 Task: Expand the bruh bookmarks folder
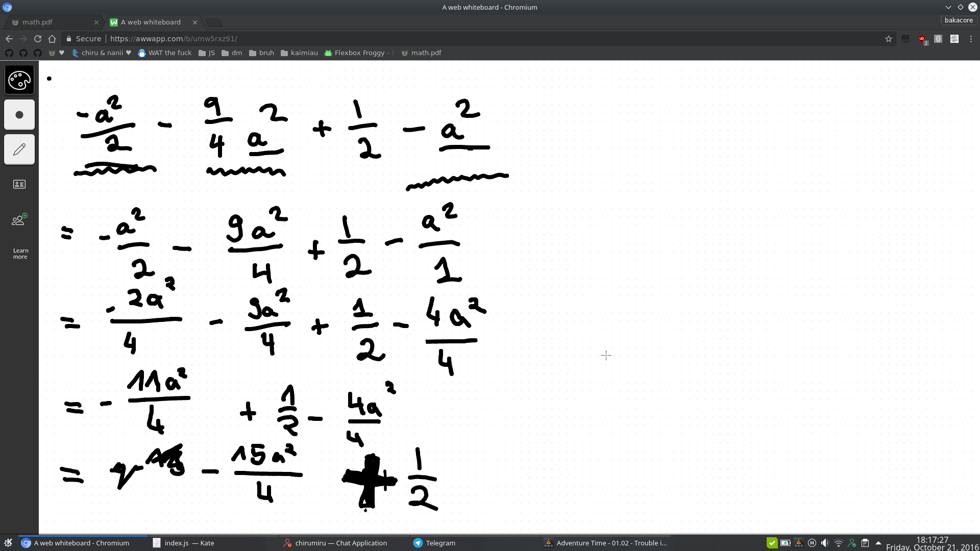[261, 53]
